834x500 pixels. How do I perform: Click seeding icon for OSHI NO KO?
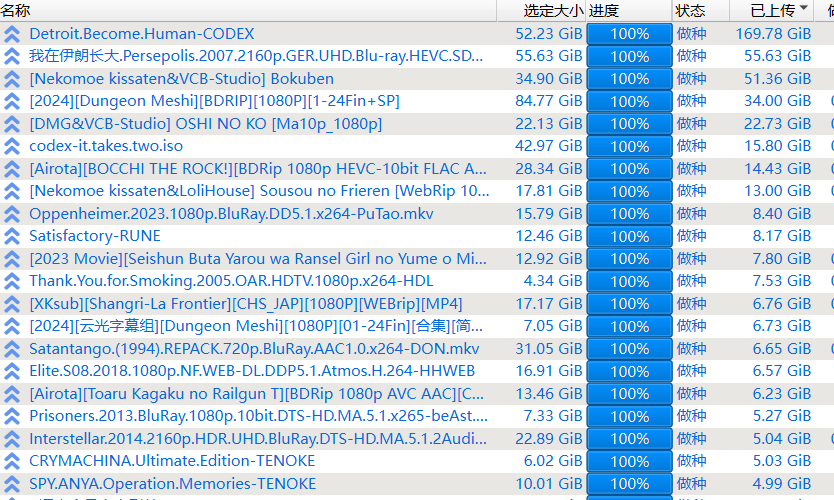click(12, 124)
